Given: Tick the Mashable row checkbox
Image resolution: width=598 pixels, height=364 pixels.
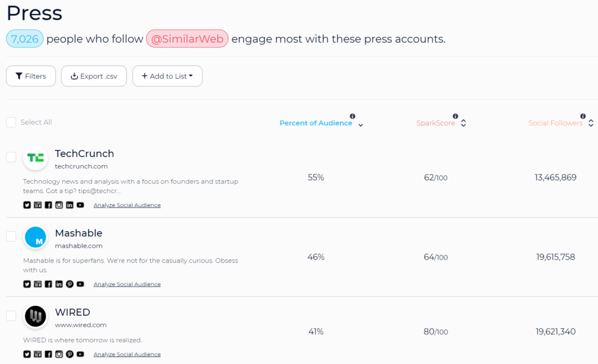Looking at the screenshot, I should pos(11,236).
